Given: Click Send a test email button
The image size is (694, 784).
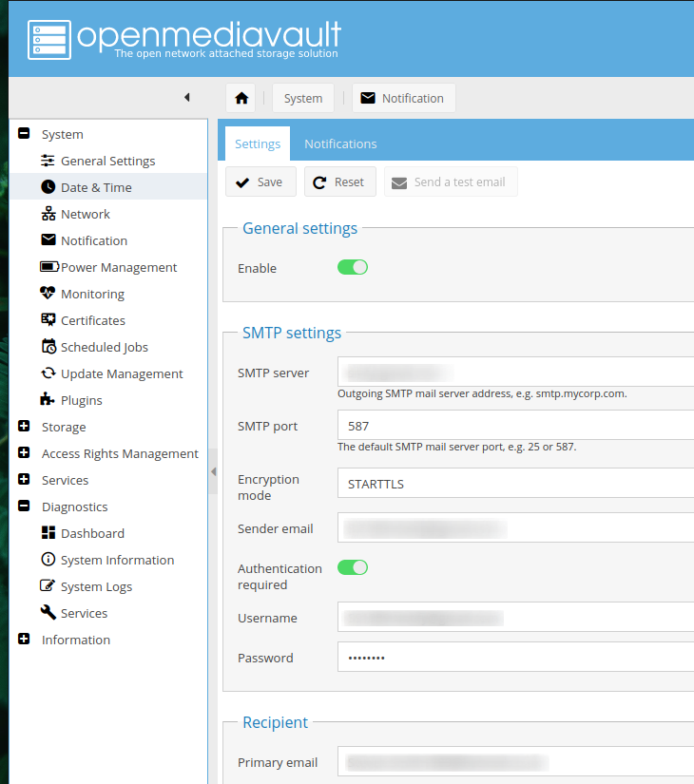Looking at the screenshot, I should point(451,182).
